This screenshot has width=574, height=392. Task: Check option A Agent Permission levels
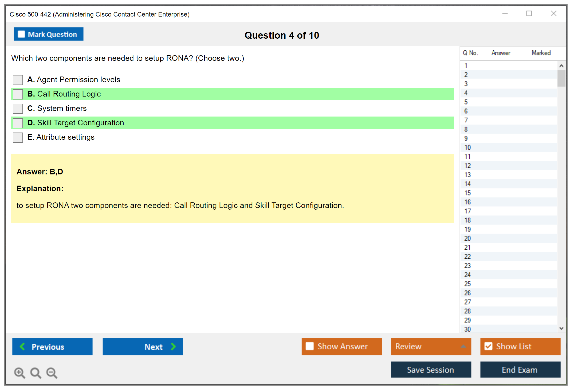(18, 80)
